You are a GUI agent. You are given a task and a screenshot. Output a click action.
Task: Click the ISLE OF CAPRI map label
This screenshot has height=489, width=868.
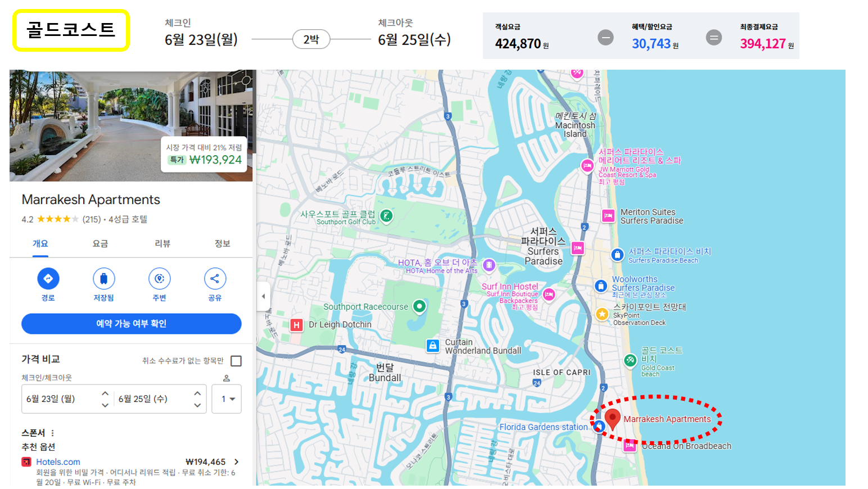(562, 373)
